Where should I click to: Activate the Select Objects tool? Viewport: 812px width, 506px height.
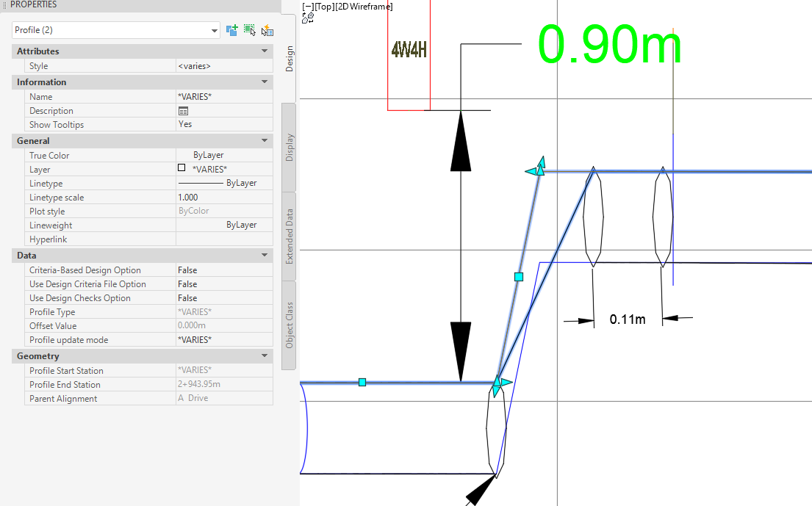(x=250, y=30)
